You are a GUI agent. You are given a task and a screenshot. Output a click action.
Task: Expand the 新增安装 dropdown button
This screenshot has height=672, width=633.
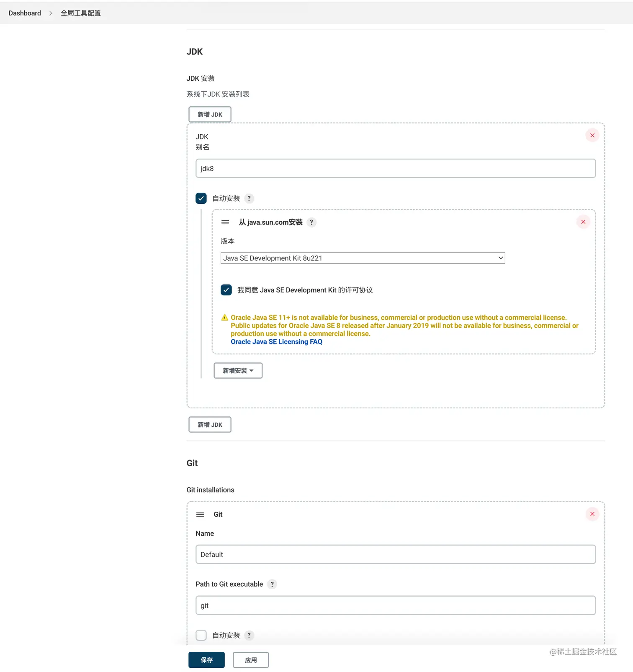[238, 371]
